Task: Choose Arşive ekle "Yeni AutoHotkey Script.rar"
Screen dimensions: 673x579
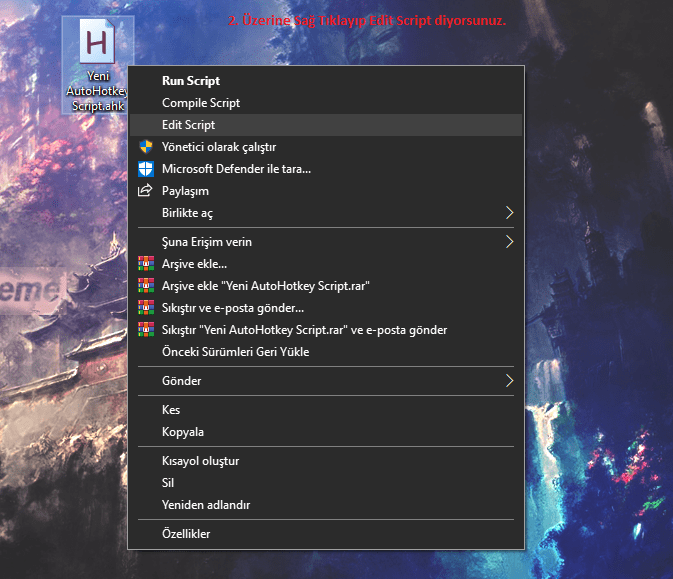Action: pyautogui.click(x=326, y=285)
